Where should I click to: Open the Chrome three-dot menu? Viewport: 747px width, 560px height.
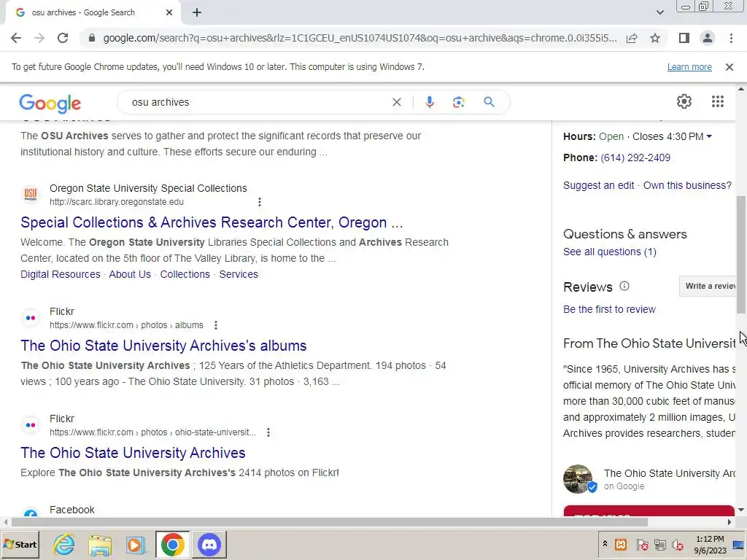(731, 38)
